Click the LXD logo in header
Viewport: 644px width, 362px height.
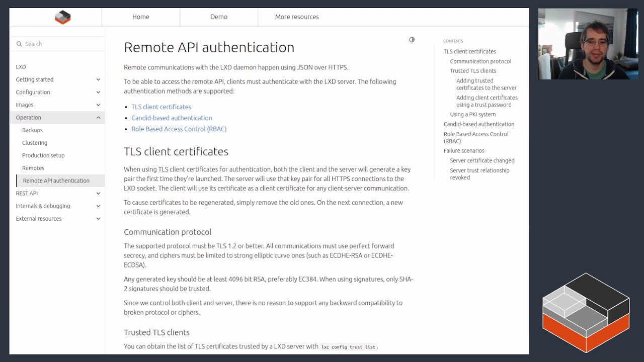[63, 17]
